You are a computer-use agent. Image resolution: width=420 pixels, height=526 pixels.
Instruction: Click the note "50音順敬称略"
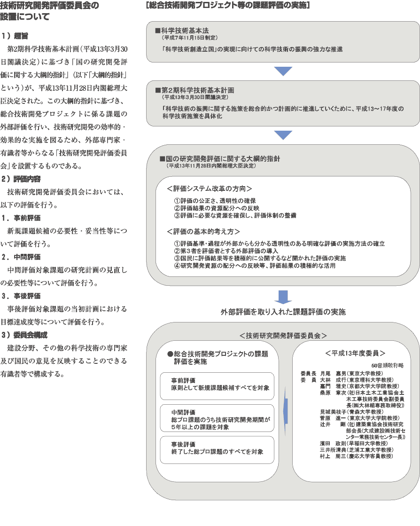(x=388, y=366)
